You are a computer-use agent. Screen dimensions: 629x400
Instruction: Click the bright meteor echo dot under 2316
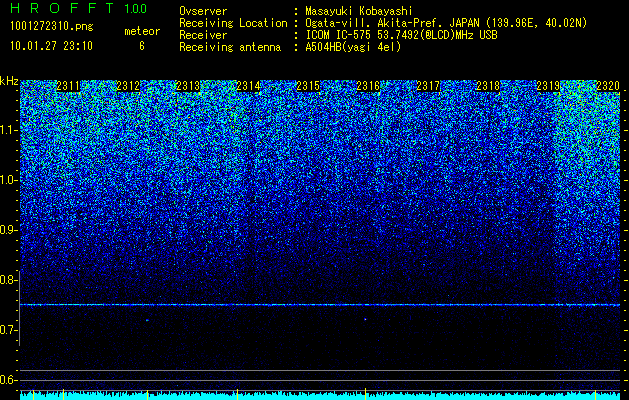click(x=365, y=319)
